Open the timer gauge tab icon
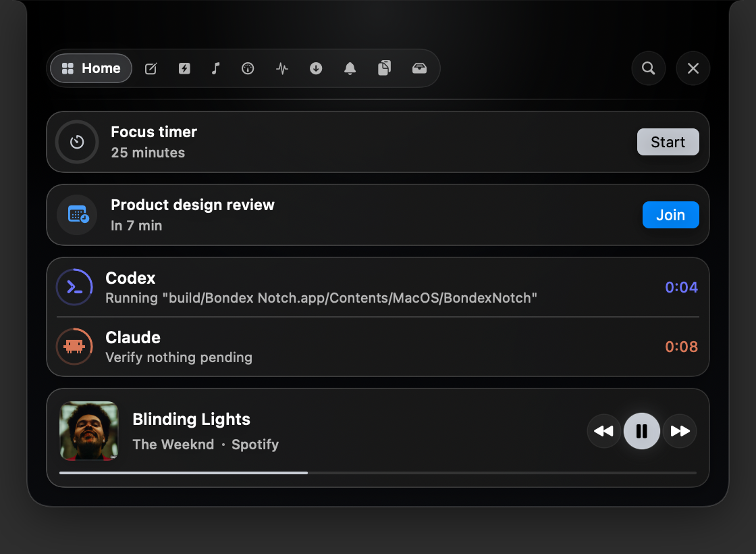 click(248, 68)
